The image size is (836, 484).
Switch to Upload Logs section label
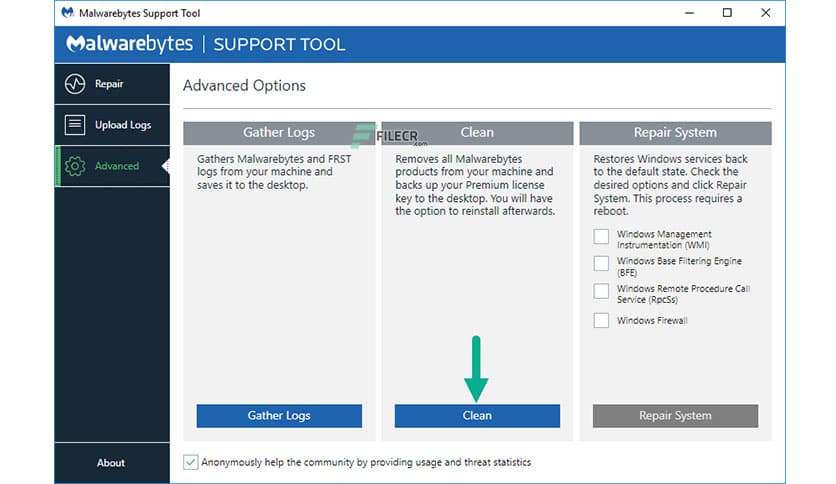coord(123,125)
